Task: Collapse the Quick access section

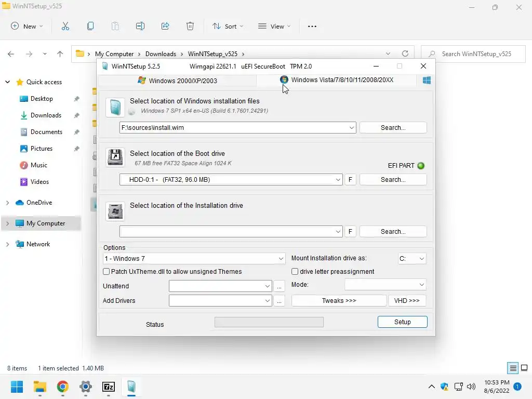Action: tap(7, 82)
